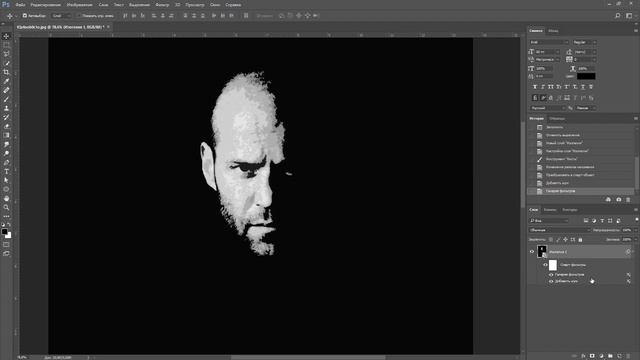Viewport: 640px width, 360px height.
Task: Select the Dodge tool
Action: point(6,153)
